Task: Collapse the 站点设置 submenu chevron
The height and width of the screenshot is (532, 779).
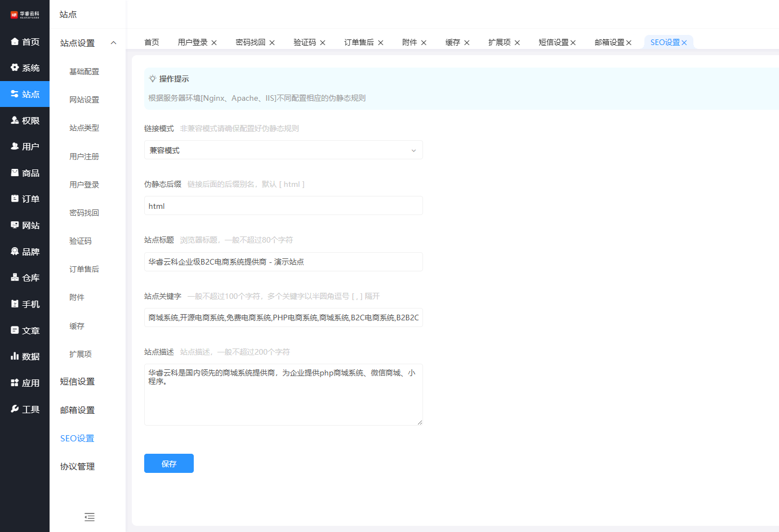Action: pyautogui.click(x=113, y=43)
